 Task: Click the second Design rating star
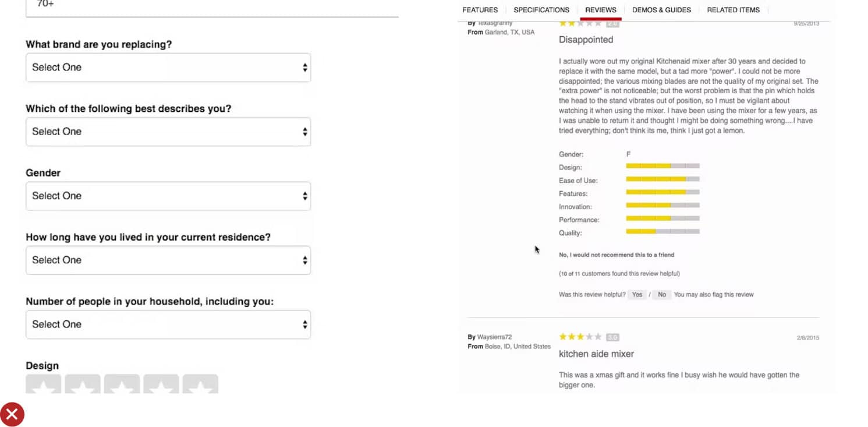point(83,385)
